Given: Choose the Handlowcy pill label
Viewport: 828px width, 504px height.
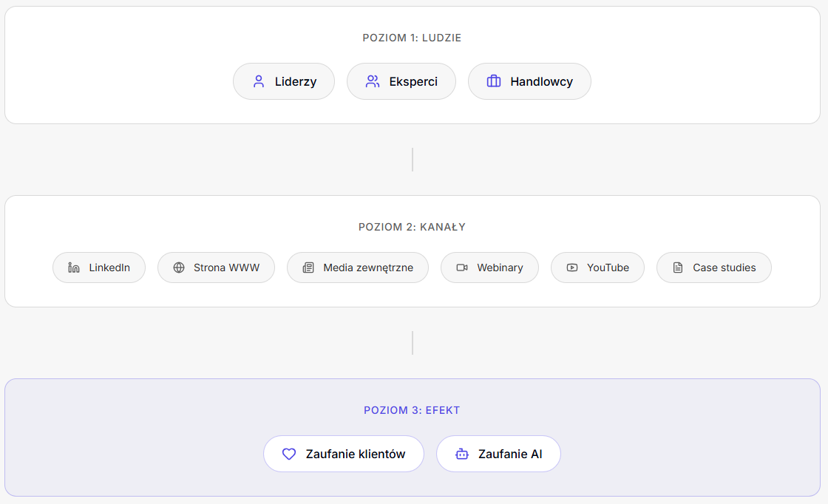Looking at the screenshot, I should [541, 81].
